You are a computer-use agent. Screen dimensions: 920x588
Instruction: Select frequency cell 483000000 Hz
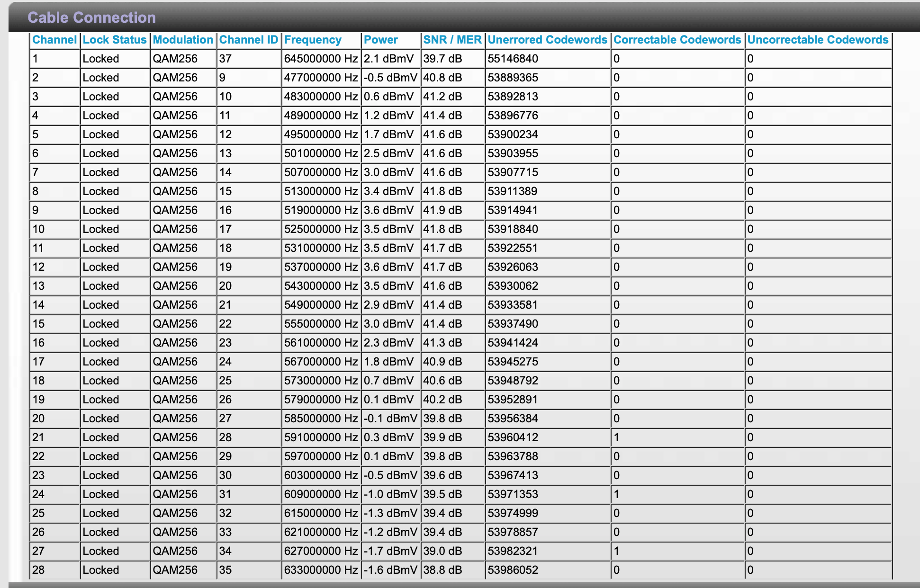coord(321,97)
